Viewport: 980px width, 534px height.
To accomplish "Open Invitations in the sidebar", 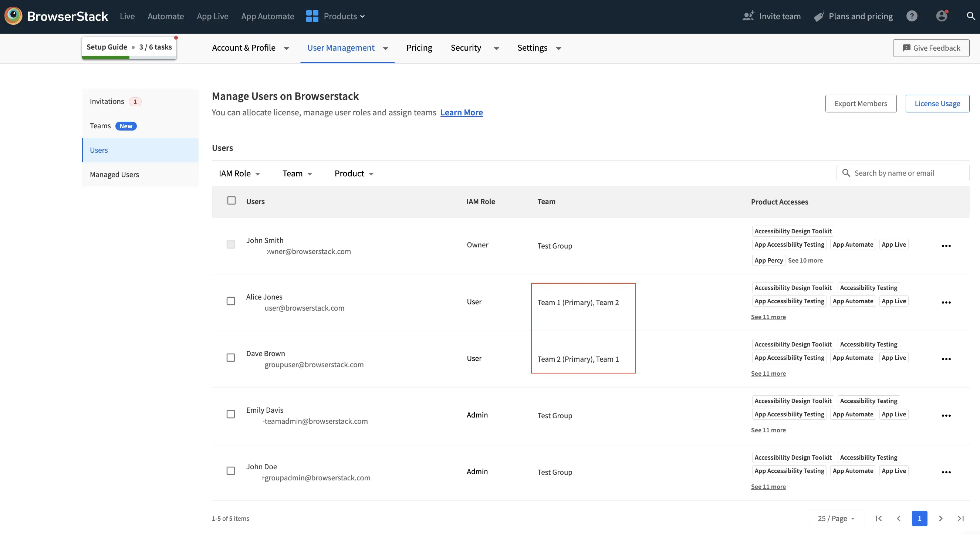I will coord(107,102).
